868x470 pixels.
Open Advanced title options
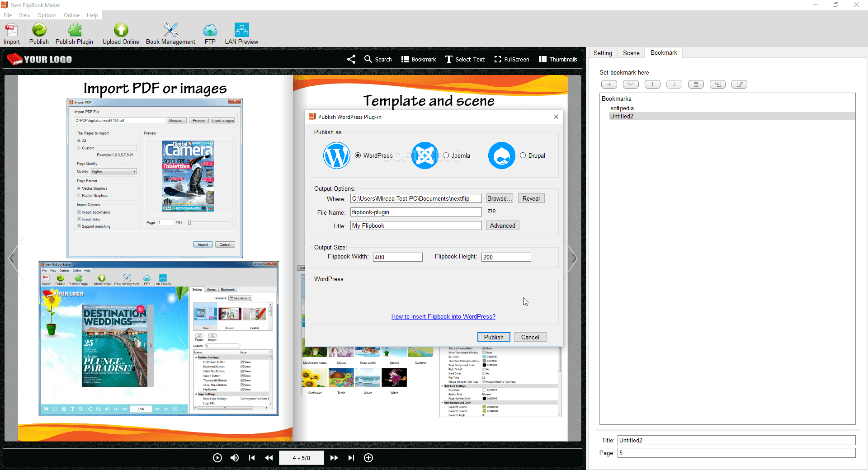pyautogui.click(x=502, y=226)
